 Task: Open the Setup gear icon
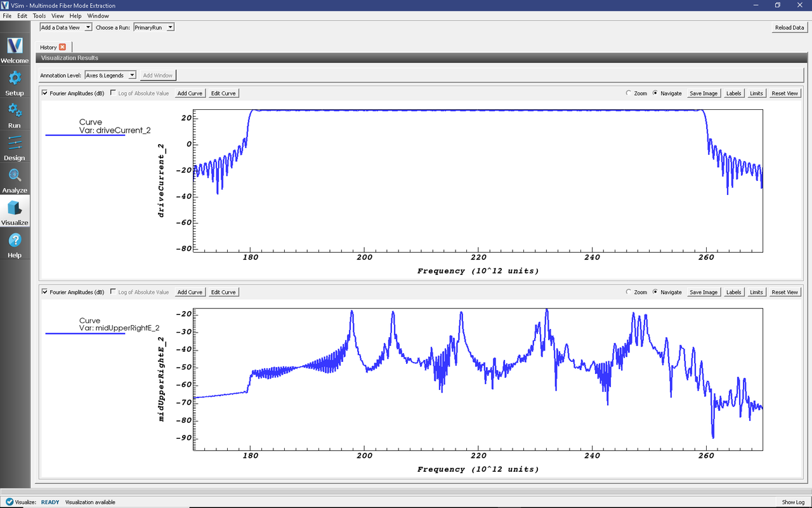15,83
